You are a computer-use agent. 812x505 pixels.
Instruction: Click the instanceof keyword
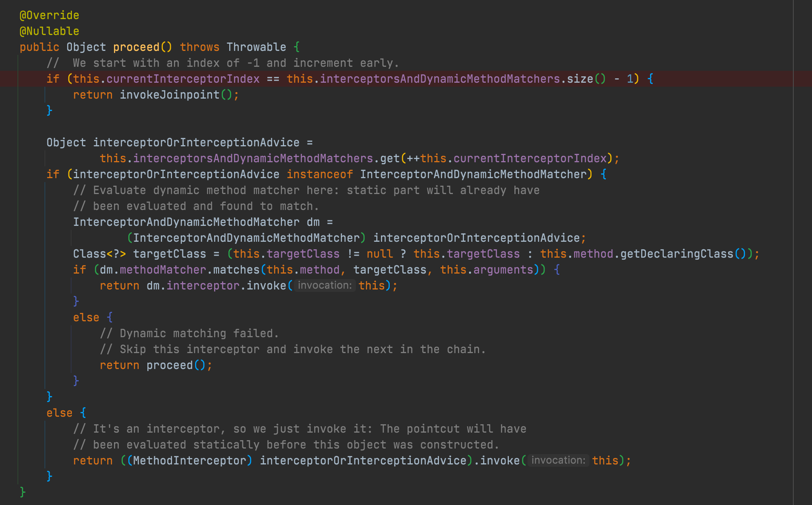(x=320, y=175)
